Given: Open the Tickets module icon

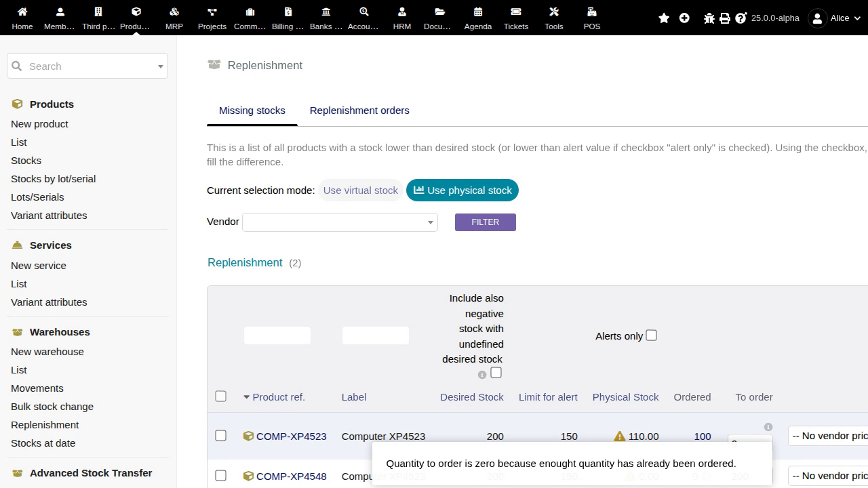Looking at the screenshot, I should coord(516,12).
